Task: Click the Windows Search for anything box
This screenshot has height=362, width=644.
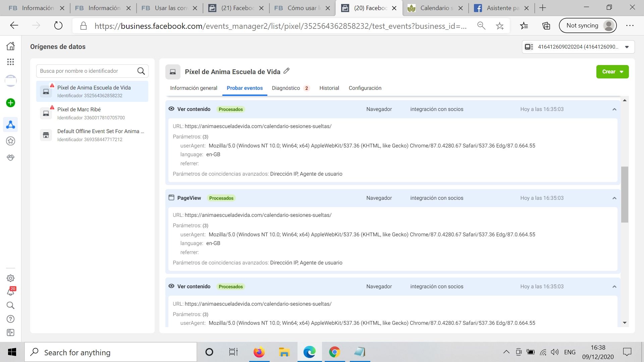Action: [111, 352]
